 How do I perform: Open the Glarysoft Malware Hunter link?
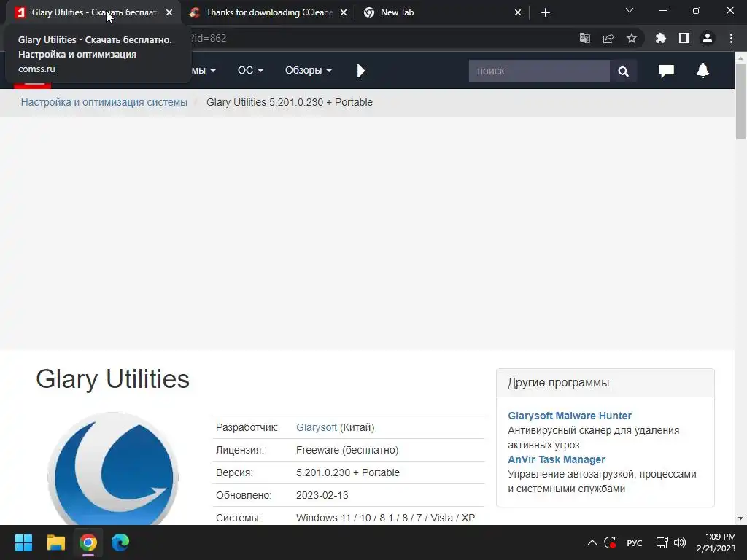point(570,416)
